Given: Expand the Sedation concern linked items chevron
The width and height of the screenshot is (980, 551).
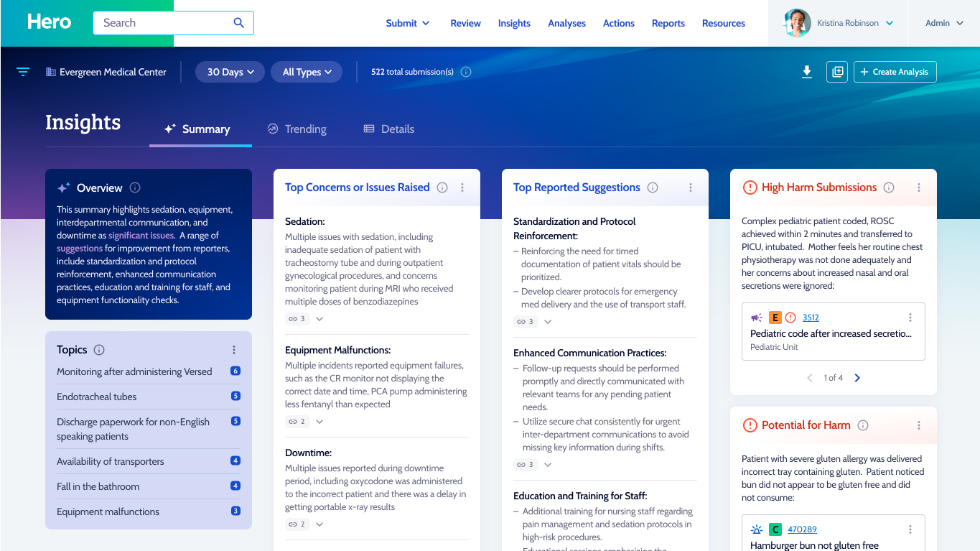Looking at the screenshot, I should (x=319, y=319).
